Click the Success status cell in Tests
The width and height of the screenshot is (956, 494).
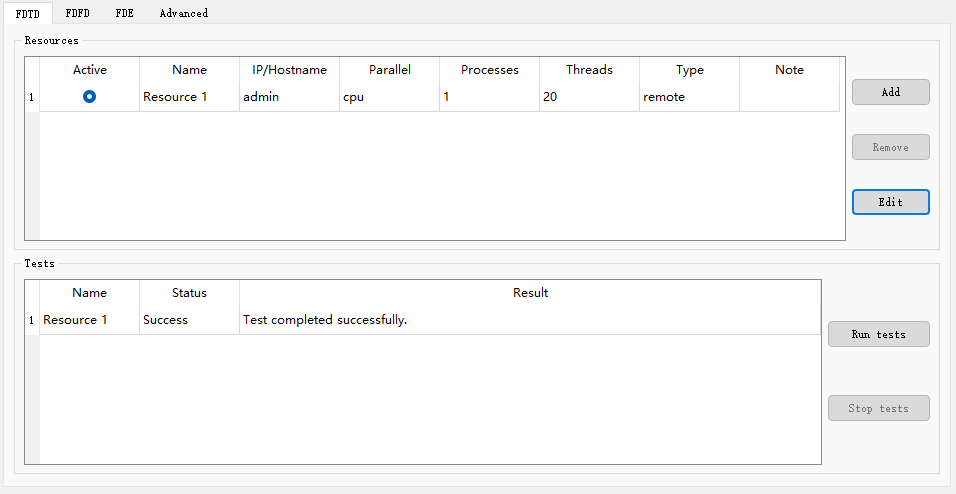[x=190, y=320]
